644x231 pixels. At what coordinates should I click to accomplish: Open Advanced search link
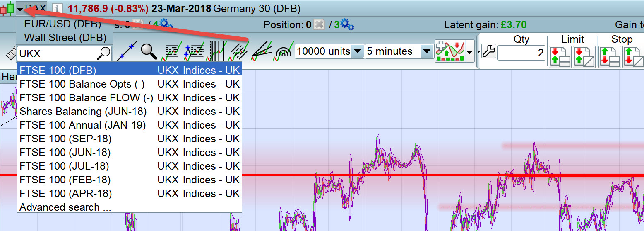65,207
